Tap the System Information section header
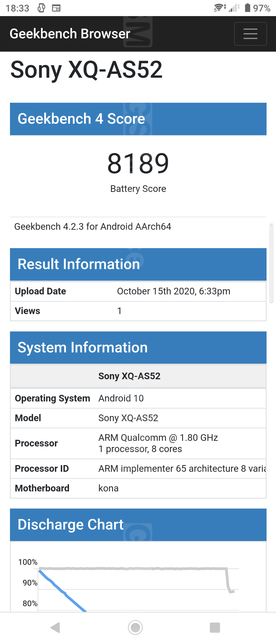This screenshot has width=276, height=644. 138,347
